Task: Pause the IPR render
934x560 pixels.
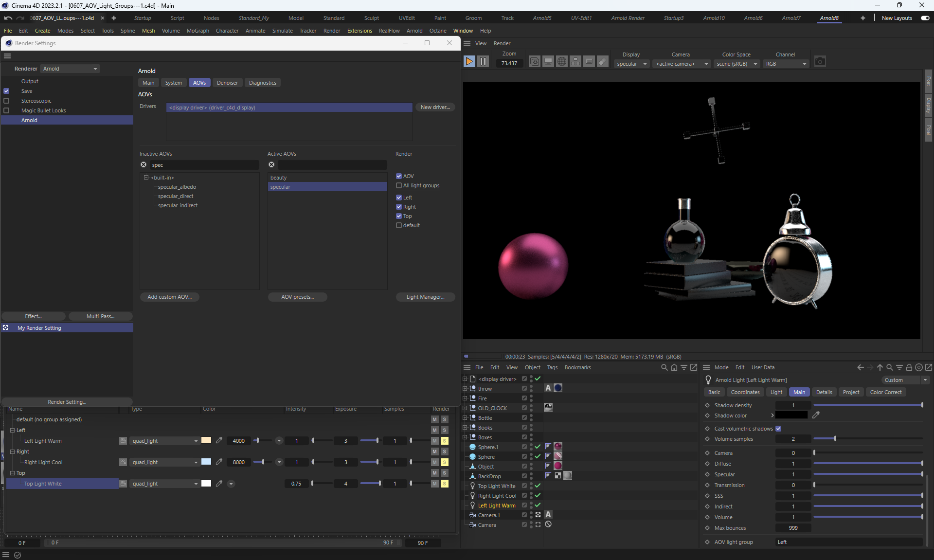Action: 483,61
